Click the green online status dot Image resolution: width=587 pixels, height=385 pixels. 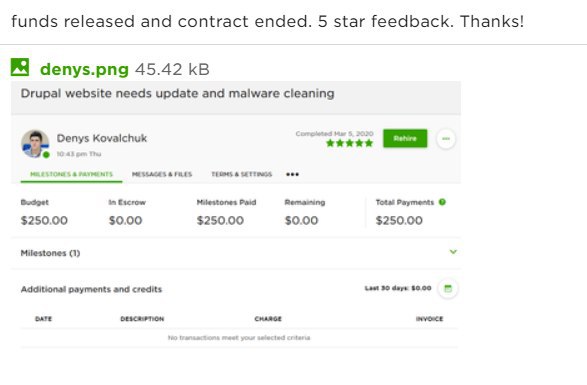click(46, 155)
